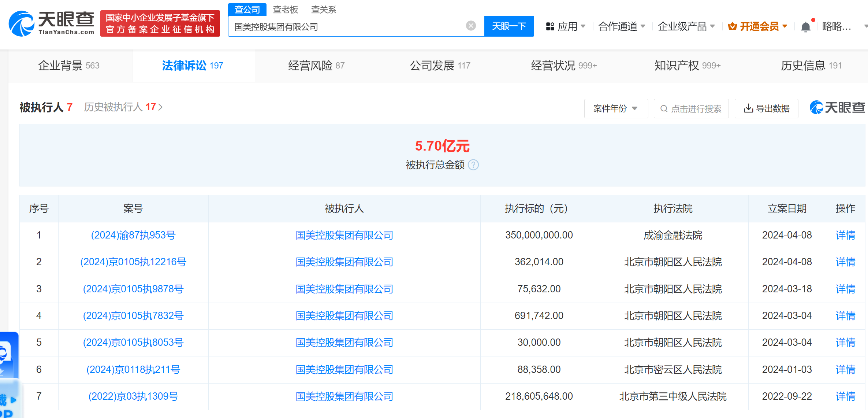Open 详情 for 362,014.00 case
Viewport: 868px width, 418px height.
point(845,262)
